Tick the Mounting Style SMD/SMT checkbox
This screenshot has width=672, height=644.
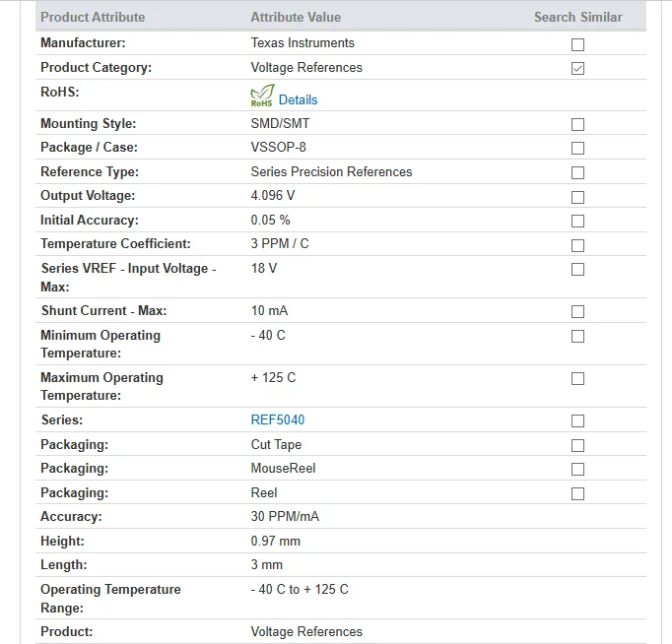click(577, 125)
